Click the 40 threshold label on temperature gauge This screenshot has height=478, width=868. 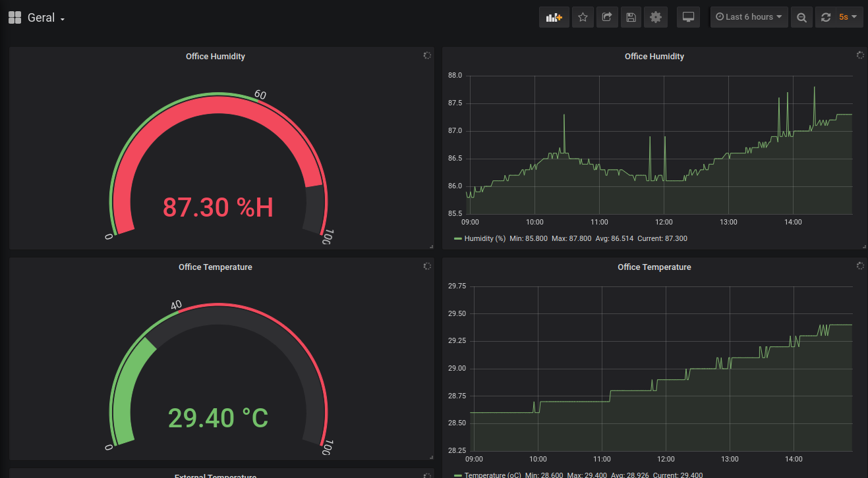point(176,305)
